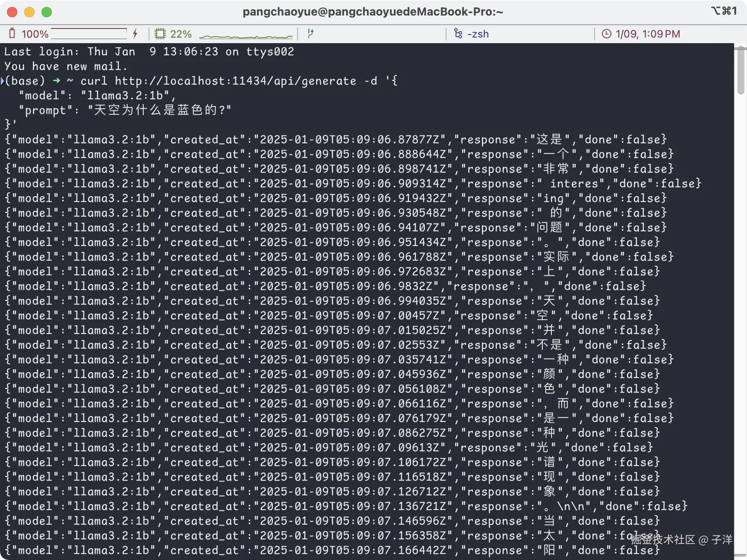Click the blue prompt mark triangle

click(x=2, y=81)
